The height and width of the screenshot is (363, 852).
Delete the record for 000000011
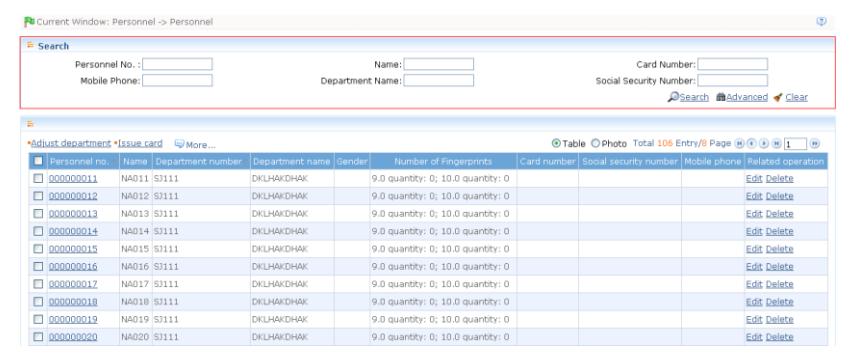[779, 179]
